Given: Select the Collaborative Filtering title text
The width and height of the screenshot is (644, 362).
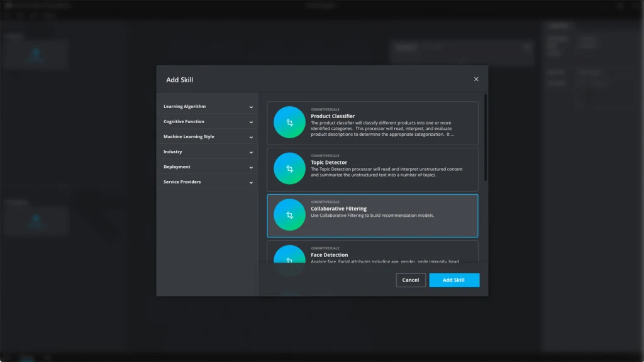Looking at the screenshot, I should click(338, 209).
